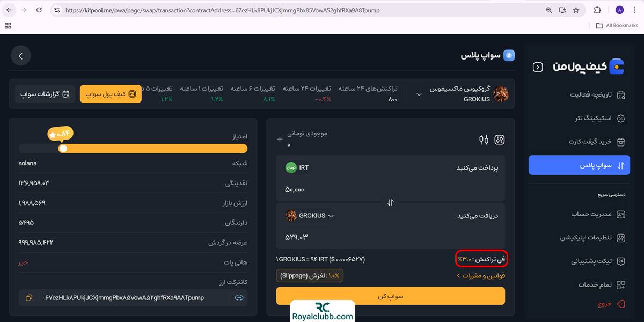The width and height of the screenshot is (644, 322).
Task: Open خرید گیفت کارت gift card purchase
Action: coord(597,142)
